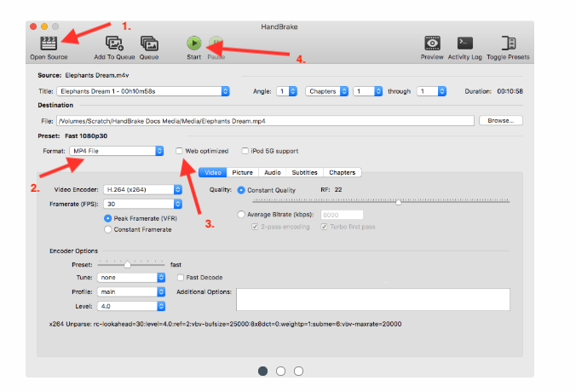Click the first filled page indicator dot

pyautogui.click(x=262, y=371)
